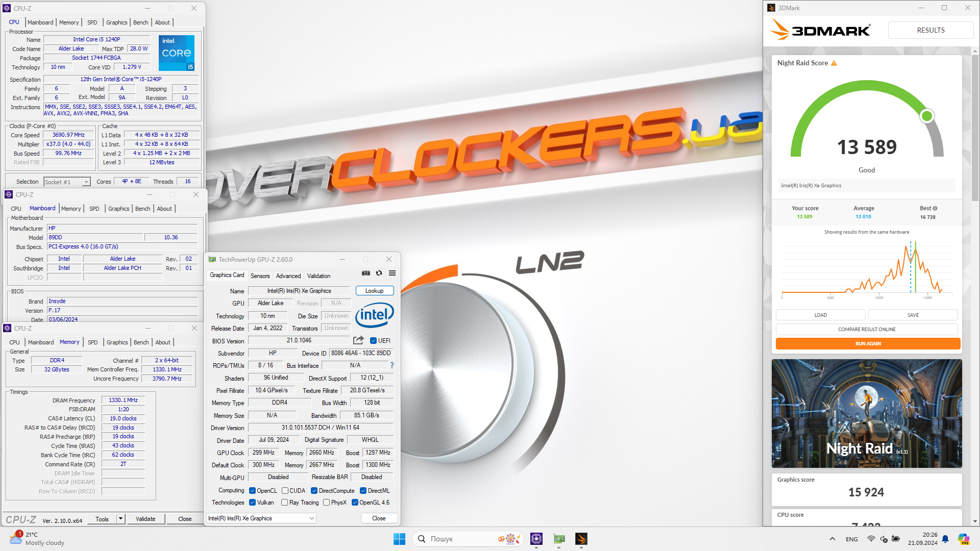Toggle the DirectCompute checkbox
Viewport: 980px width, 551px height.
314,491
